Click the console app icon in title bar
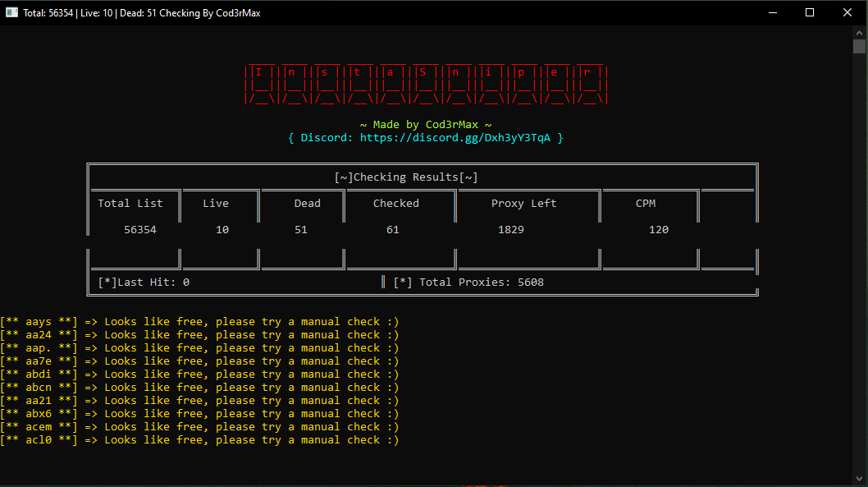 (x=11, y=12)
